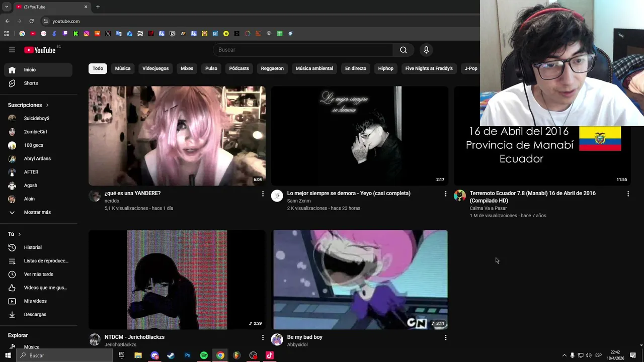The image size is (644, 362).
Task: Open the X bookmark in bookmarks bar
Action: pyautogui.click(x=108, y=34)
